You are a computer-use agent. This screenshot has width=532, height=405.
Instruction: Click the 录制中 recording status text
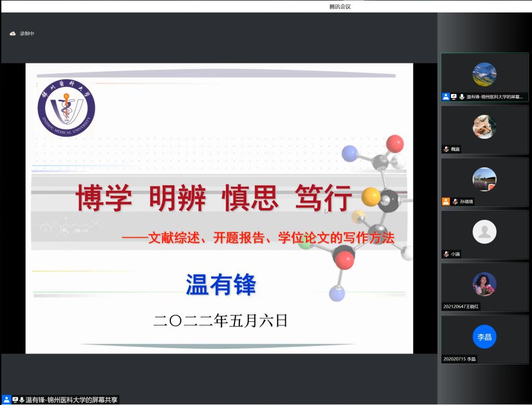point(27,34)
